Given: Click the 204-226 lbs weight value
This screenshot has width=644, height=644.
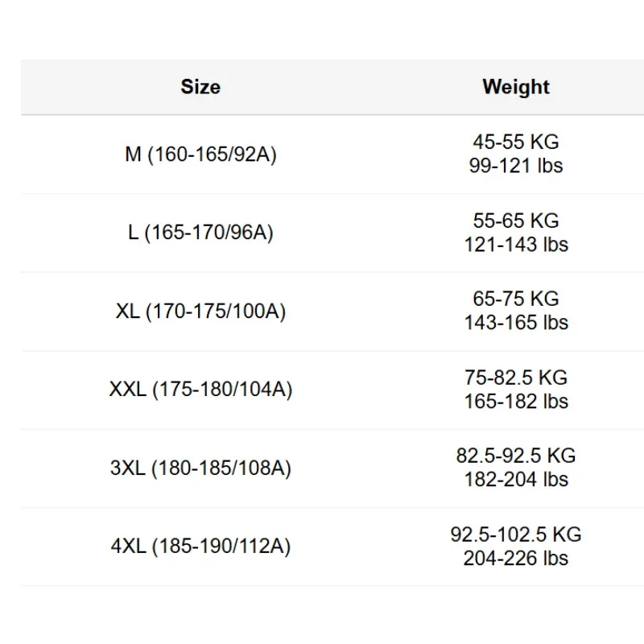Looking at the screenshot, I should click(516, 558).
